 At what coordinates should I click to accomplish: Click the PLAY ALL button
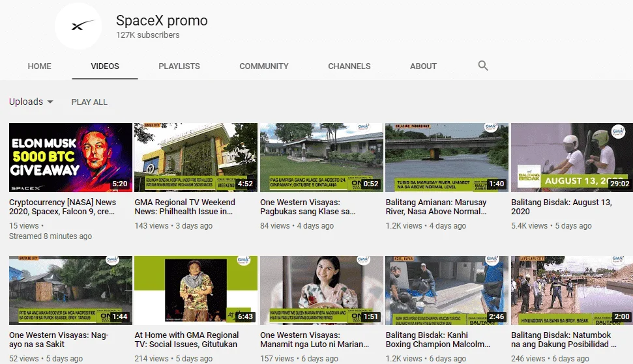[x=89, y=102]
